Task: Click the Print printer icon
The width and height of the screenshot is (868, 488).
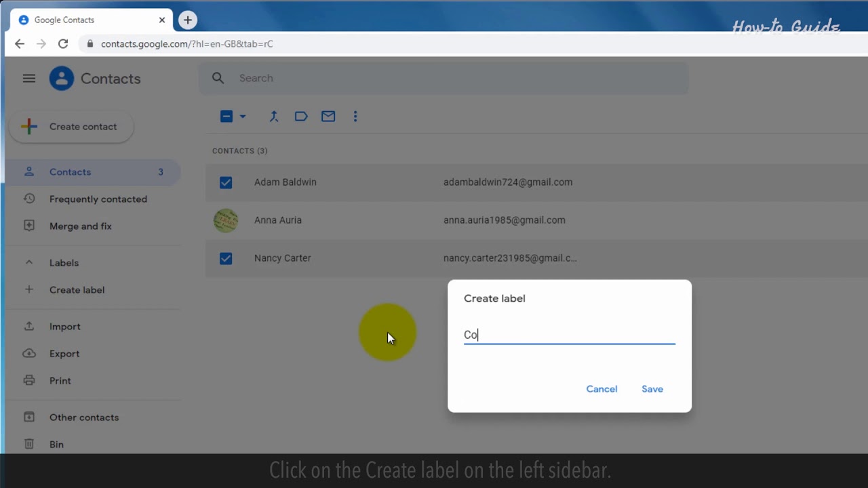Action: click(x=29, y=380)
